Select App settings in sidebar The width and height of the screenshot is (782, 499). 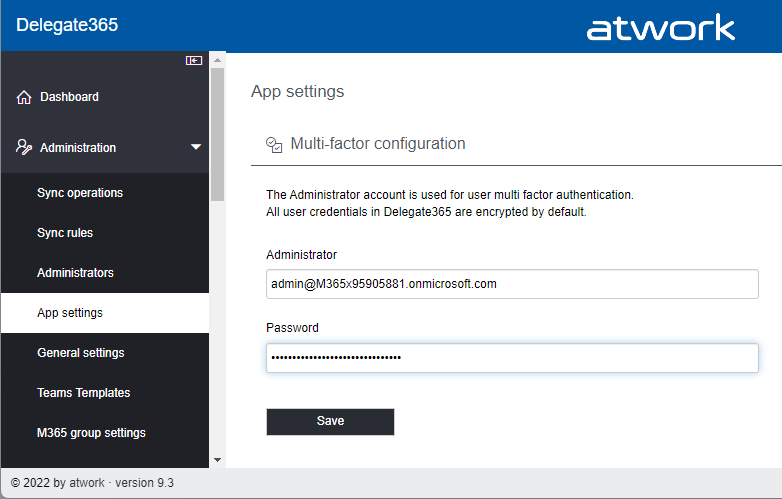tap(70, 313)
